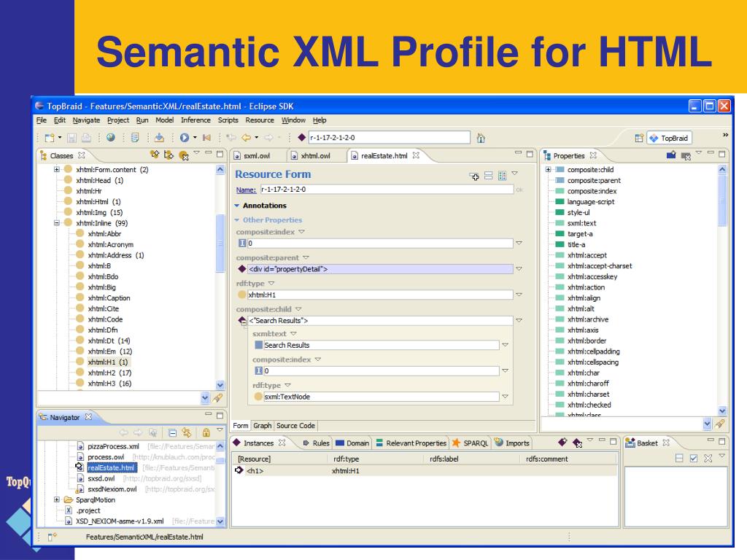Open the rdf:type xhtml:H1 value dropdown arrow
The width and height of the screenshot is (747, 560).
click(x=519, y=295)
